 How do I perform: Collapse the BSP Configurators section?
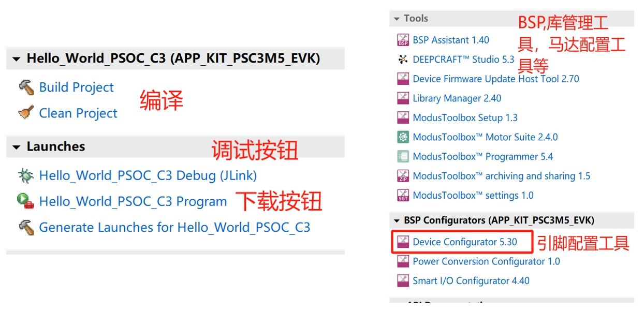[x=397, y=220]
